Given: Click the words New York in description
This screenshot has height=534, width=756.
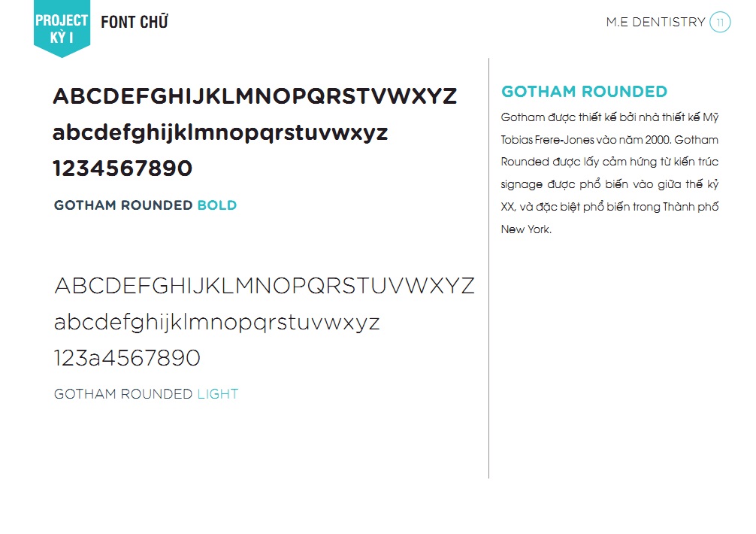Looking at the screenshot, I should 525,229.
